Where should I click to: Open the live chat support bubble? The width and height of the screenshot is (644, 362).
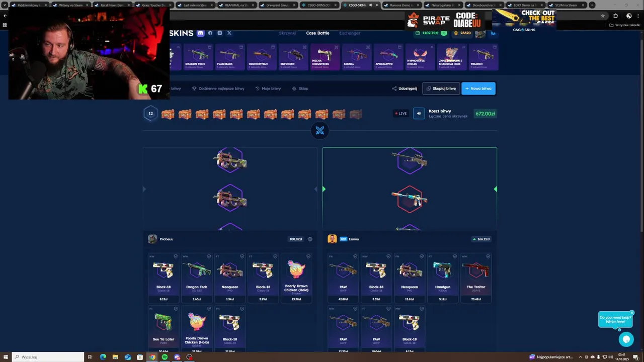pyautogui.click(x=626, y=339)
